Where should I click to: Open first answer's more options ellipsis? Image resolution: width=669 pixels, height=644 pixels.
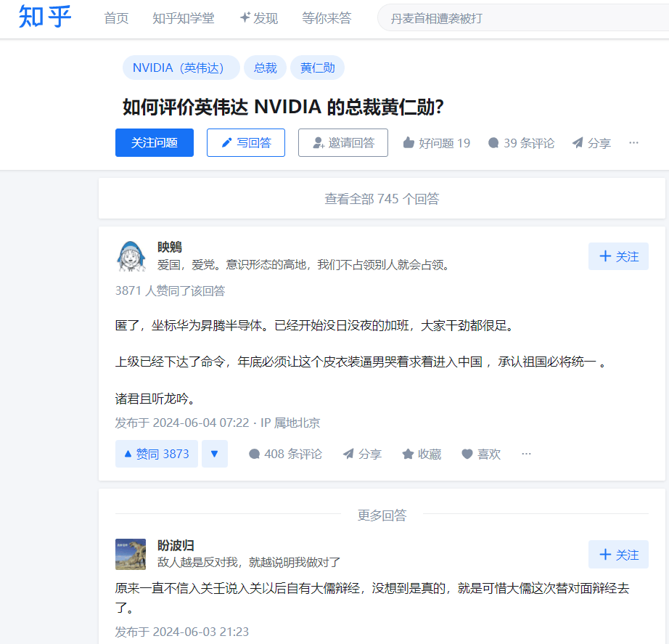pyautogui.click(x=526, y=454)
